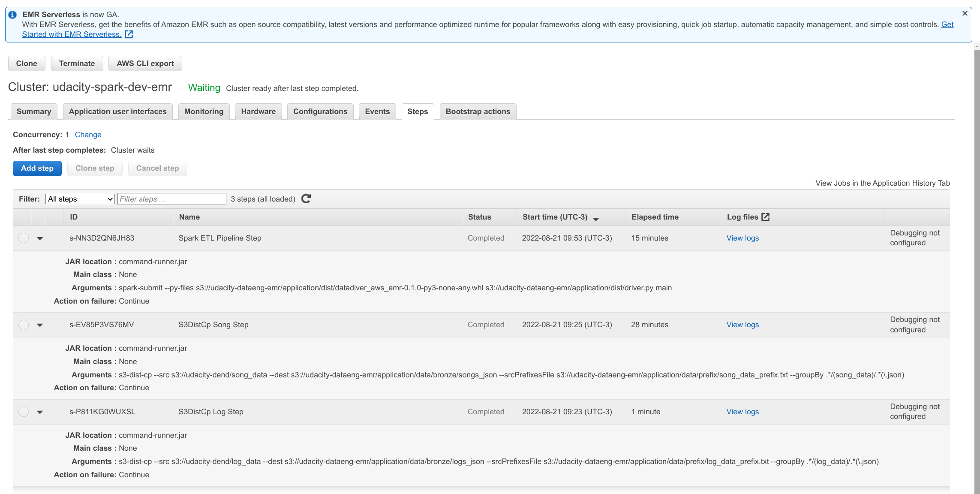
Task: Dismiss the EMR Serverless banner
Action: pos(965,13)
